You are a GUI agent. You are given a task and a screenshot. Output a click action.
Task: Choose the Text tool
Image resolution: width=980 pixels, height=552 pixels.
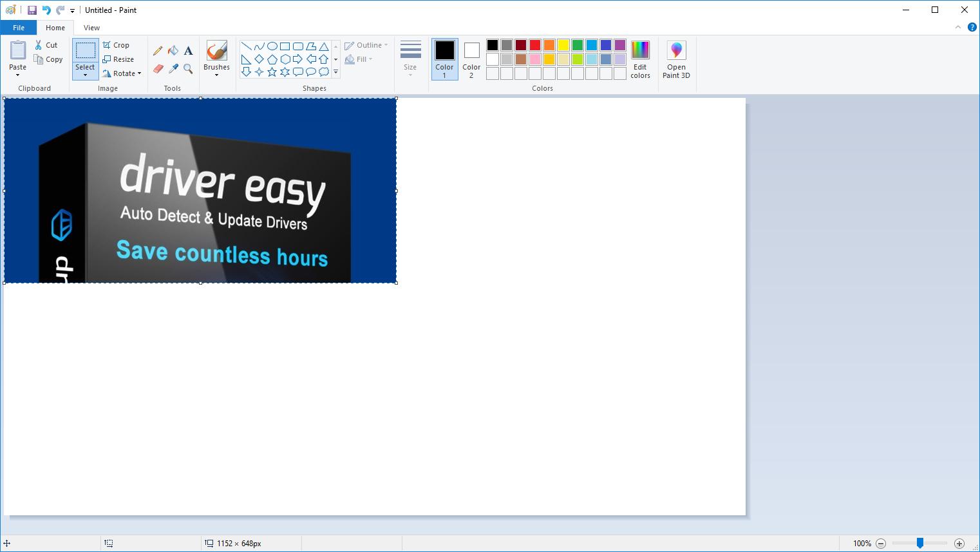[188, 51]
